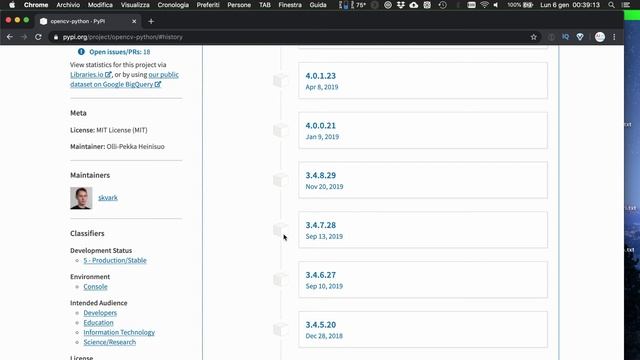Click the Dropbox menu bar icon

point(400,5)
